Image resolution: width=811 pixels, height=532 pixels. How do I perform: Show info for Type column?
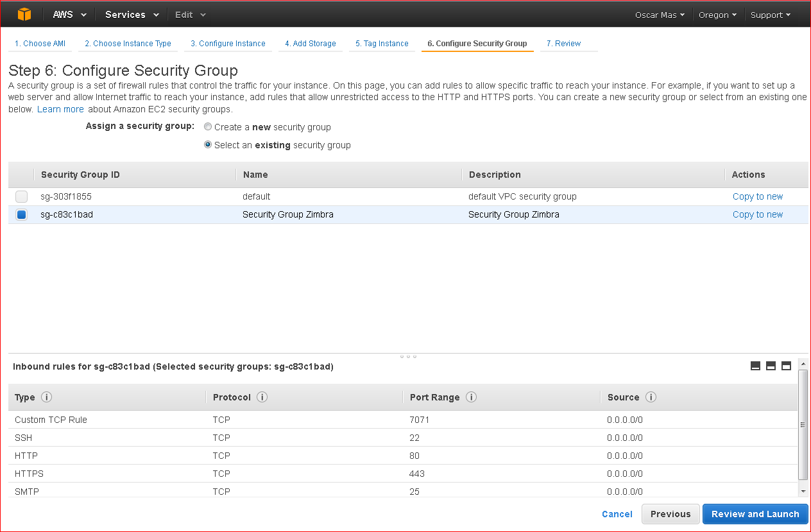[x=46, y=397]
